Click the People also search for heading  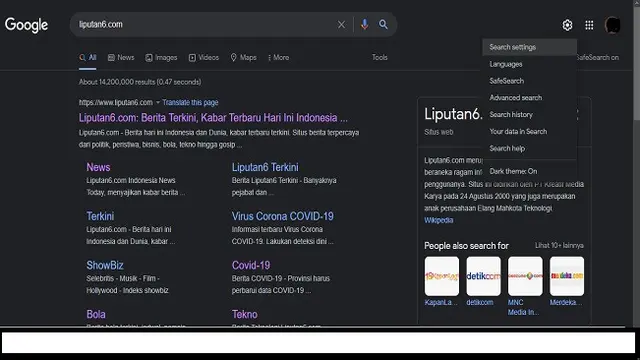(x=466, y=246)
